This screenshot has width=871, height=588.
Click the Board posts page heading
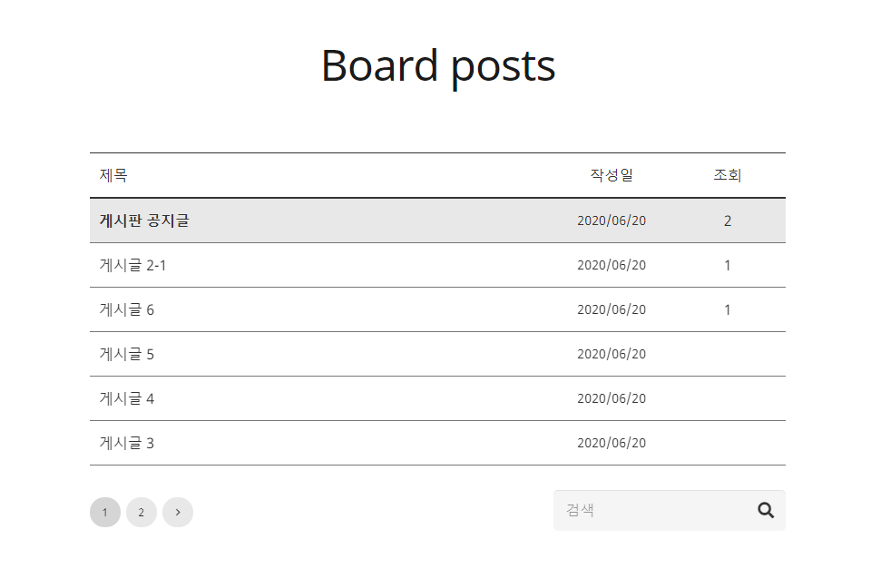[x=437, y=66]
